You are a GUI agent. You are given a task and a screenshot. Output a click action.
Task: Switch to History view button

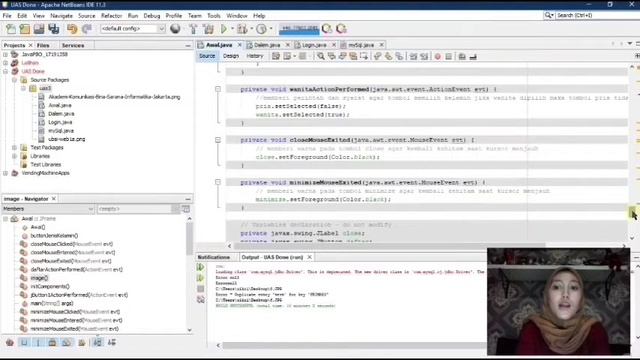[x=255, y=56]
